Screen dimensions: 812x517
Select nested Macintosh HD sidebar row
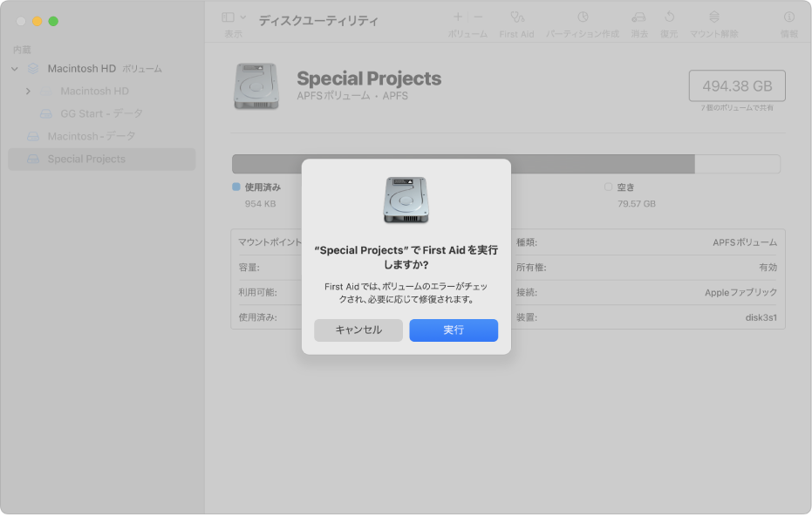point(102,91)
